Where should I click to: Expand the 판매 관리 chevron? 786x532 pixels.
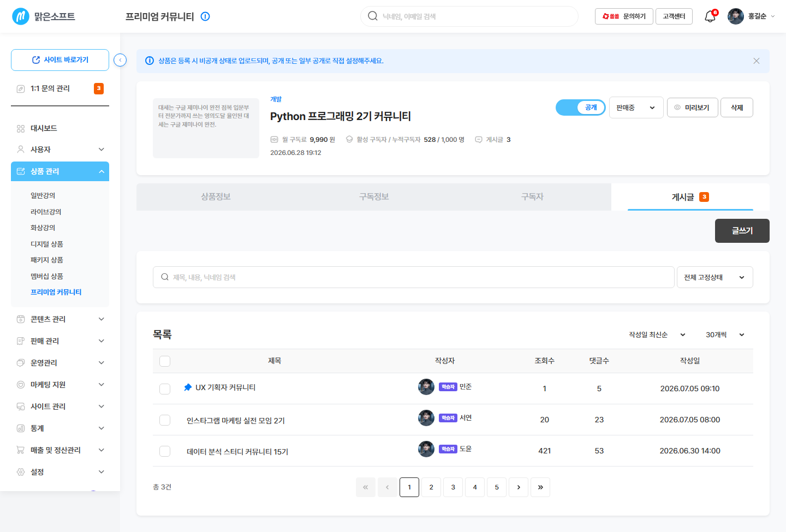(102, 341)
